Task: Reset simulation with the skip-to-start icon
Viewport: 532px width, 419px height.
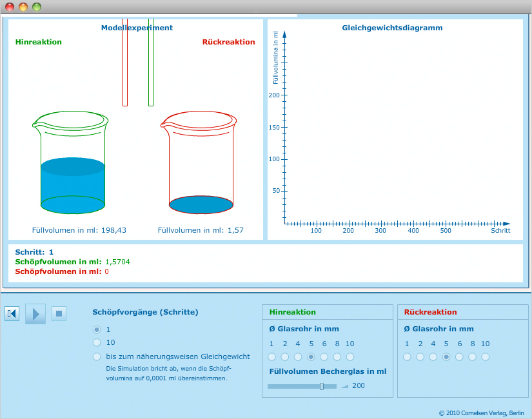Action: [x=12, y=314]
